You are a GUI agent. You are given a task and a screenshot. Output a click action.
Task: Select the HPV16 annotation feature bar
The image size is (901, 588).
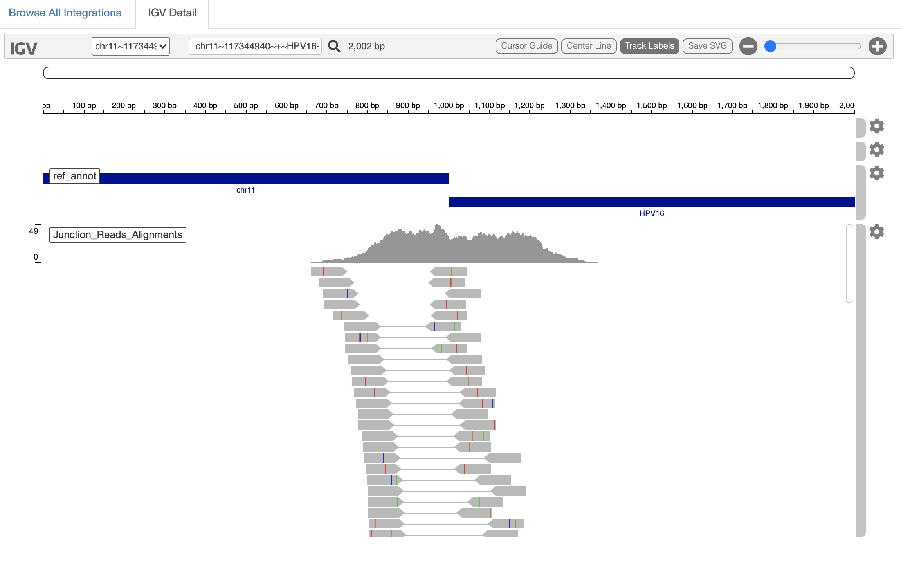coord(652,202)
